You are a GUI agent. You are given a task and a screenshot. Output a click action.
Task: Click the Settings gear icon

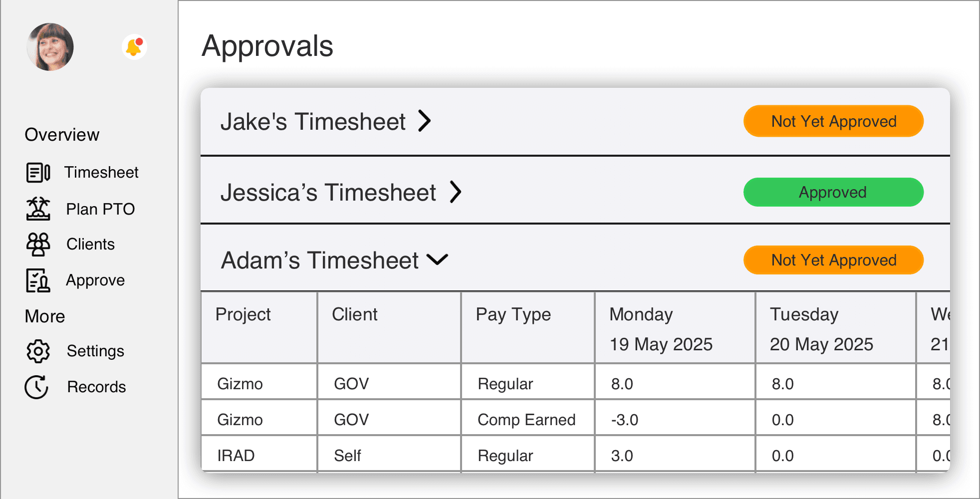coord(38,351)
